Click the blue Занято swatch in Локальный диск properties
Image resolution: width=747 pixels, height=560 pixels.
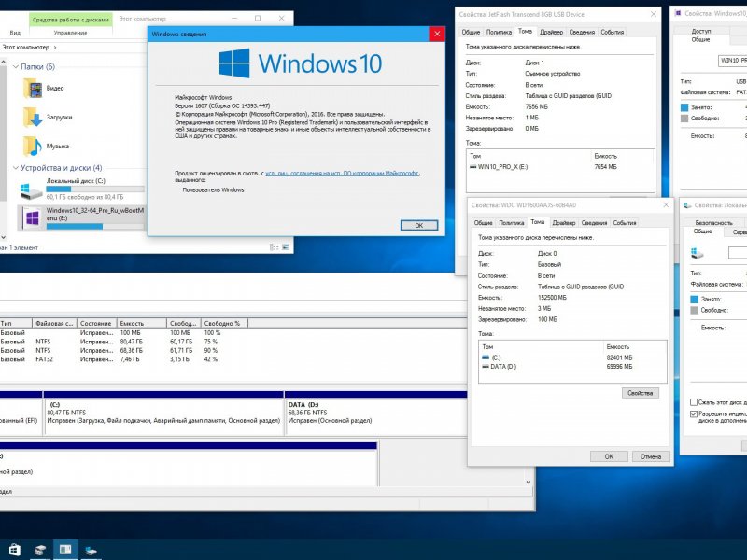(694, 300)
